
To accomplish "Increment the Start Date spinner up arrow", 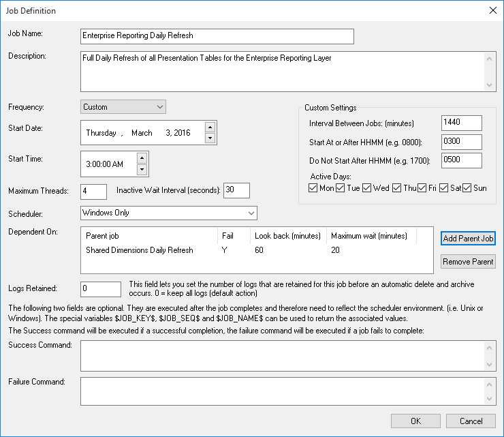I will (x=210, y=127).
